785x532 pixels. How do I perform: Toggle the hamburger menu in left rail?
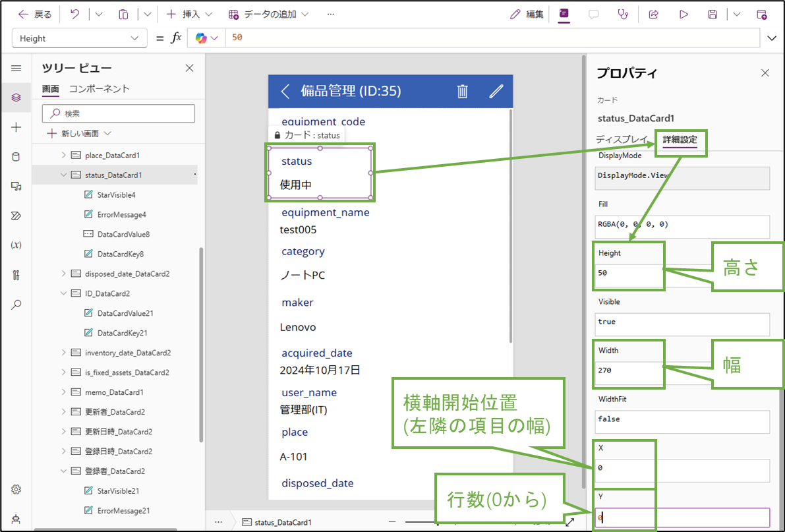[x=16, y=68]
